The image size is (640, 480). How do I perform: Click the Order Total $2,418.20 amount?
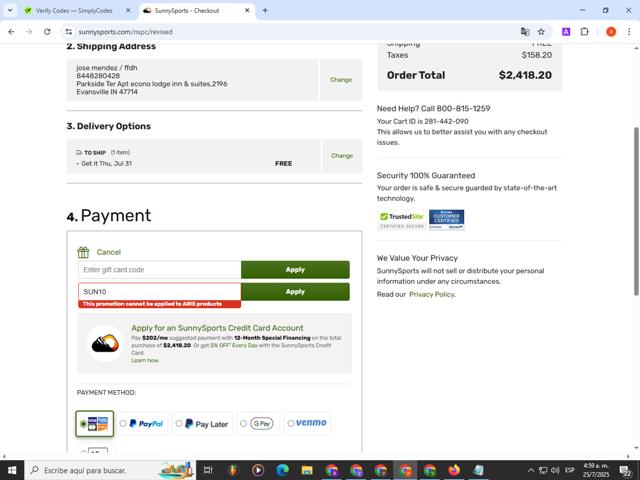coord(525,75)
